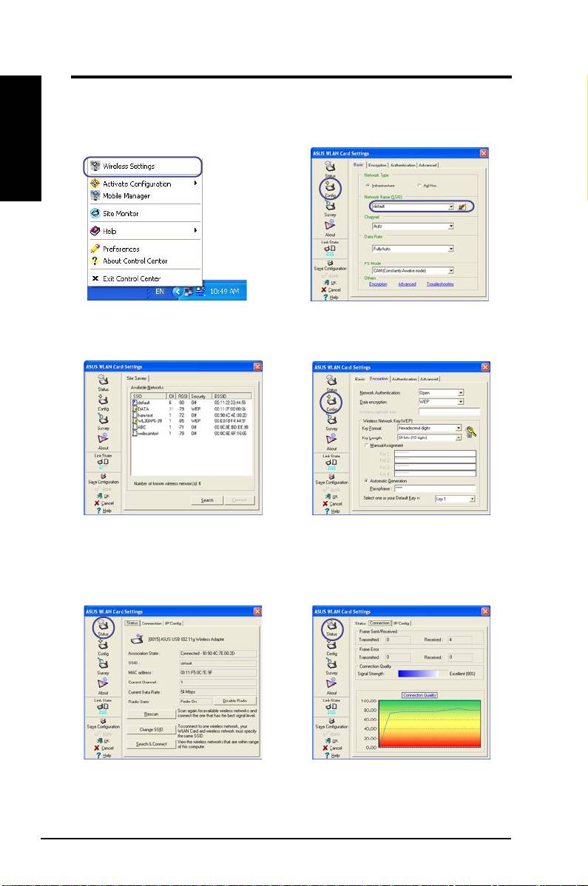
Task: Click the Troubleshooting link
Action: click(x=440, y=284)
